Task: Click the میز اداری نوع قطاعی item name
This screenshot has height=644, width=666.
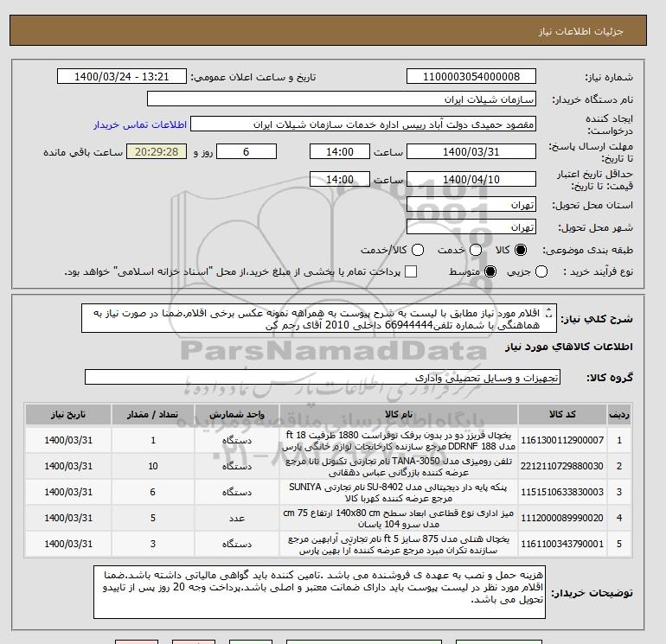Action: point(399,519)
